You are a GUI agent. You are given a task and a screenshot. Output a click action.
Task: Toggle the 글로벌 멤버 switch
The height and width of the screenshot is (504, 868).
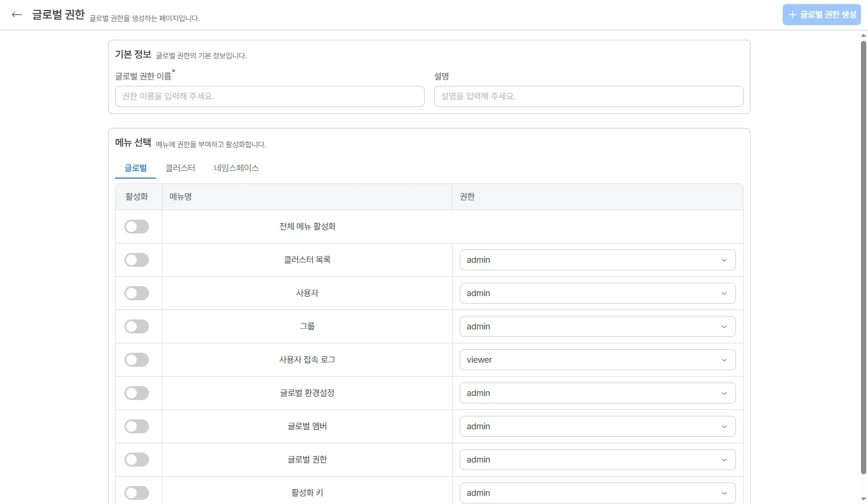coord(137,426)
